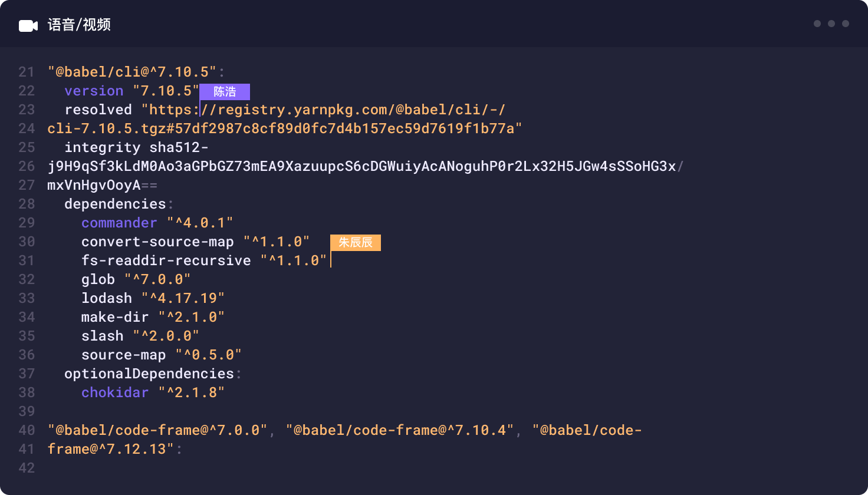
Task: Click the 陈浩 collaborator cursor tag
Action: point(225,91)
